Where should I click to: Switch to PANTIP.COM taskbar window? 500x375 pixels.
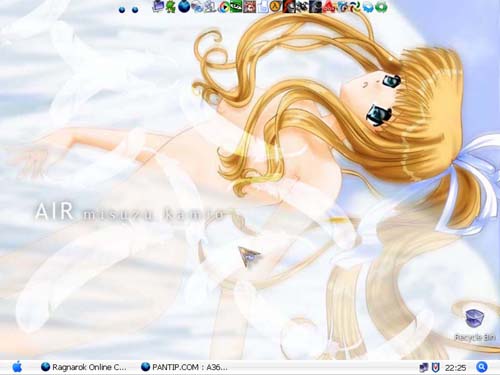184,367
